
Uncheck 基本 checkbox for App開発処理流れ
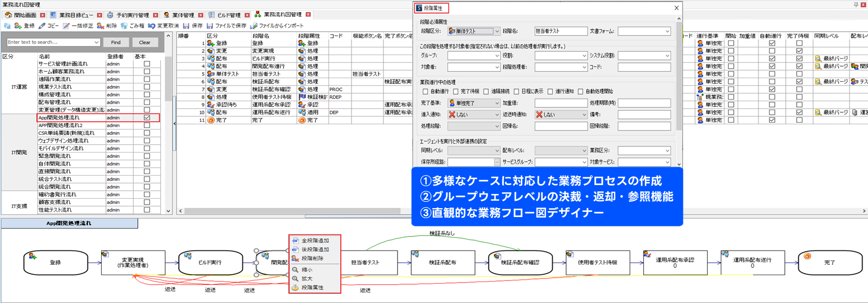pos(147,118)
